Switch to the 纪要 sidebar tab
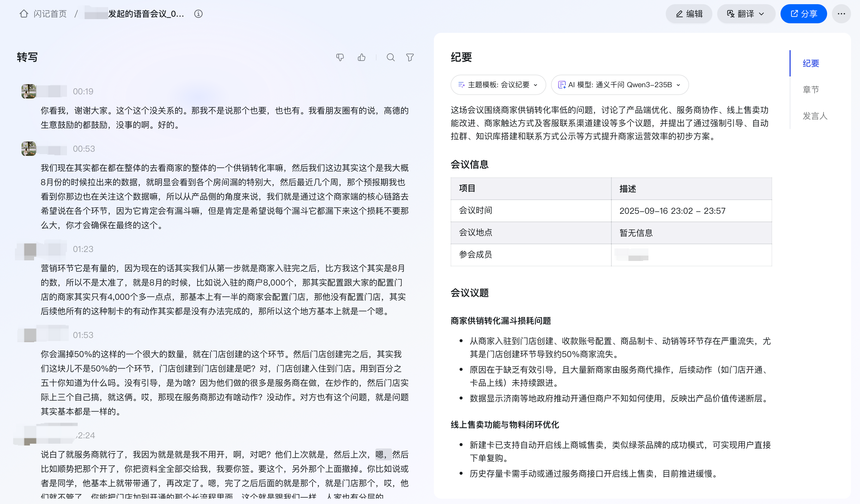 tap(810, 63)
